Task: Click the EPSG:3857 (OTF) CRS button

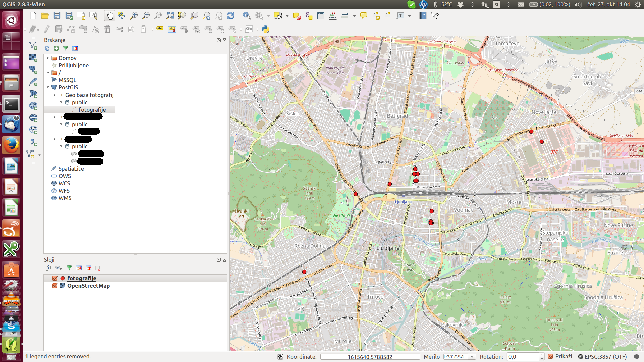Action: 602,357
